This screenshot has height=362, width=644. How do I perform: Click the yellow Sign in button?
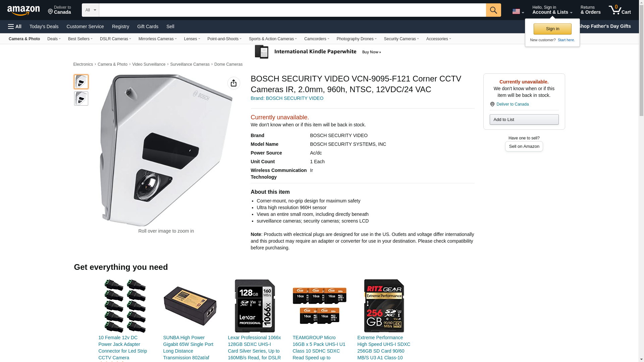pyautogui.click(x=552, y=29)
